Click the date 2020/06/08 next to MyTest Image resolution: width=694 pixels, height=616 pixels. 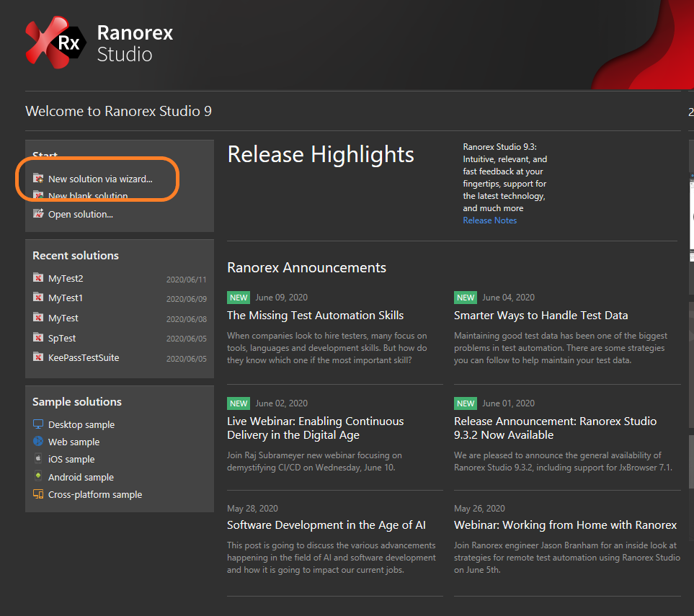[187, 319]
